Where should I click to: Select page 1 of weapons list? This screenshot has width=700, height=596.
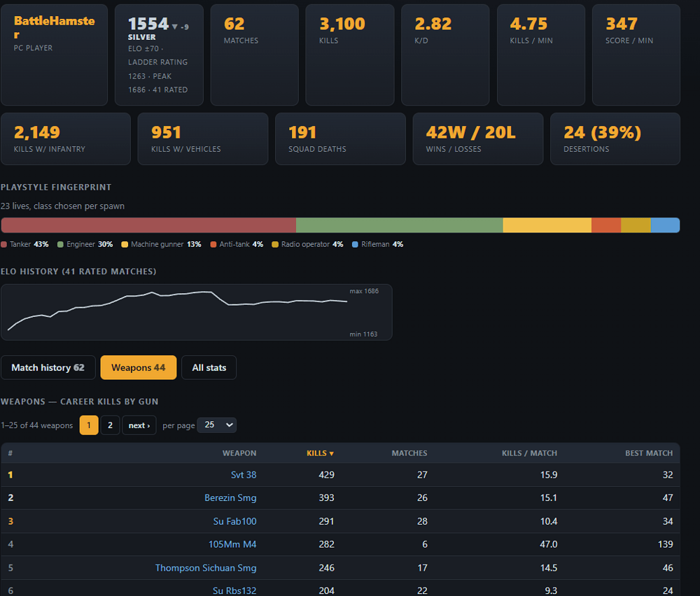(x=89, y=425)
